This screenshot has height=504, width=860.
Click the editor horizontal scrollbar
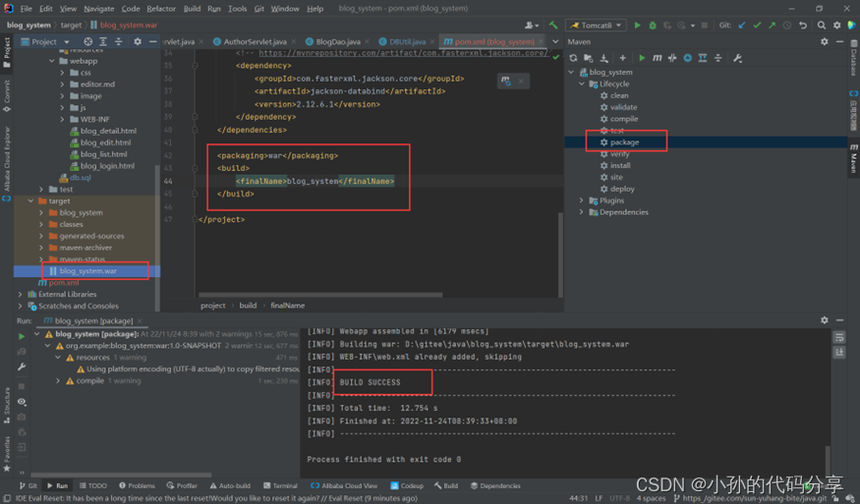320,295
